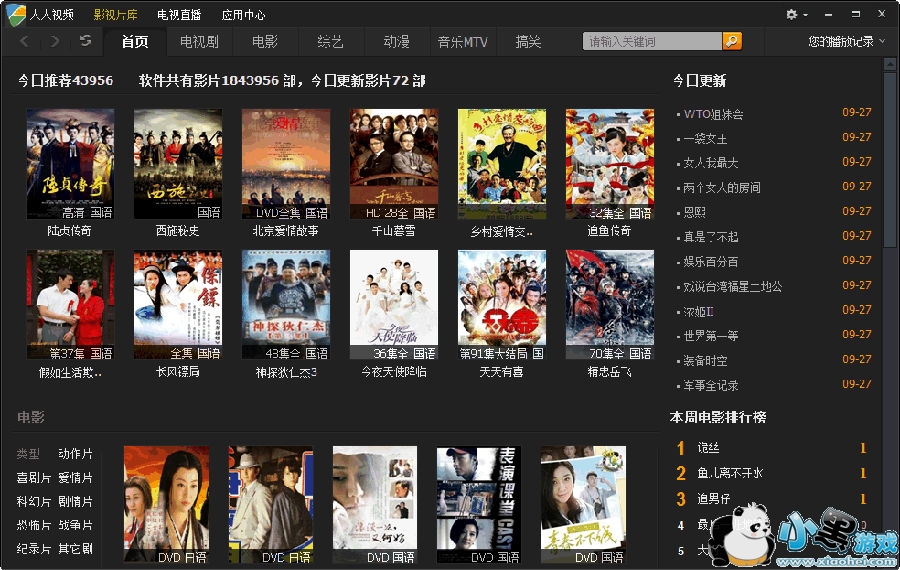Click 浓姬II update entry

pyautogui.click(x=698, y=312)
